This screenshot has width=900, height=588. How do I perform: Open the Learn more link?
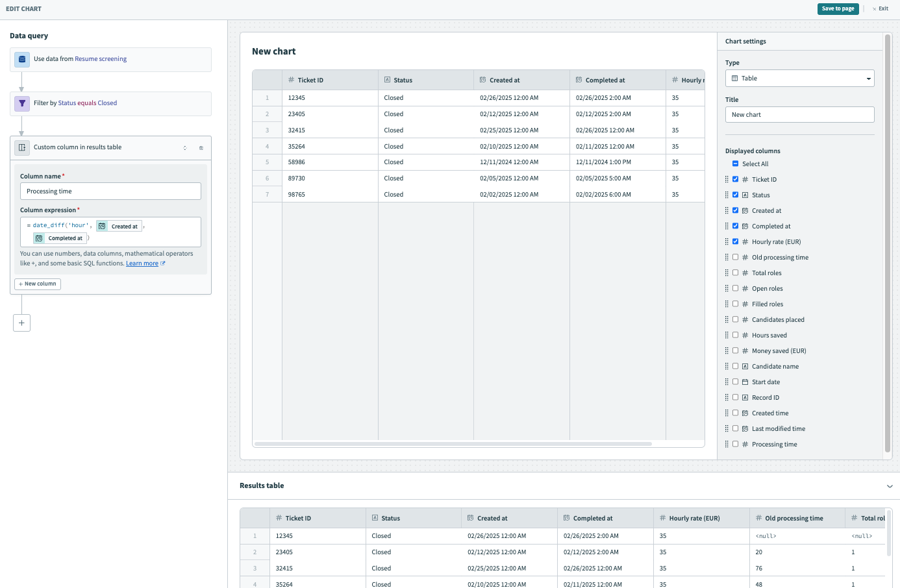click(x=142, y=263)
